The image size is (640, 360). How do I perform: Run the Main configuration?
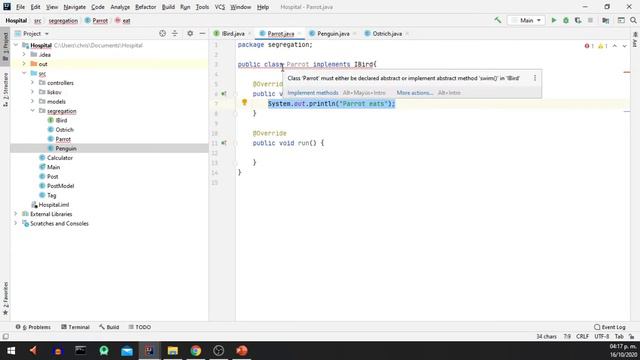click(x=553, y=20)
